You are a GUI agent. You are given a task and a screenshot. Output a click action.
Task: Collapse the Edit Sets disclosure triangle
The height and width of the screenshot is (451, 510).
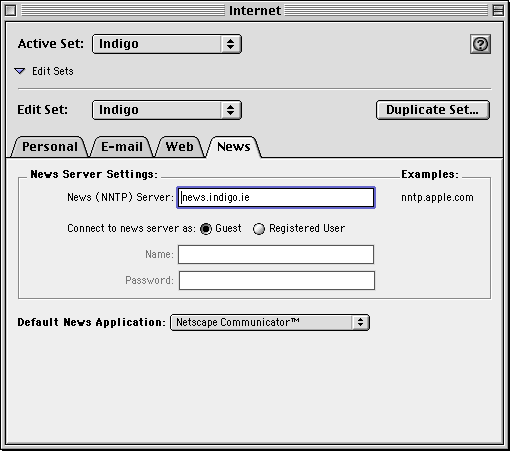pos(20,71)
